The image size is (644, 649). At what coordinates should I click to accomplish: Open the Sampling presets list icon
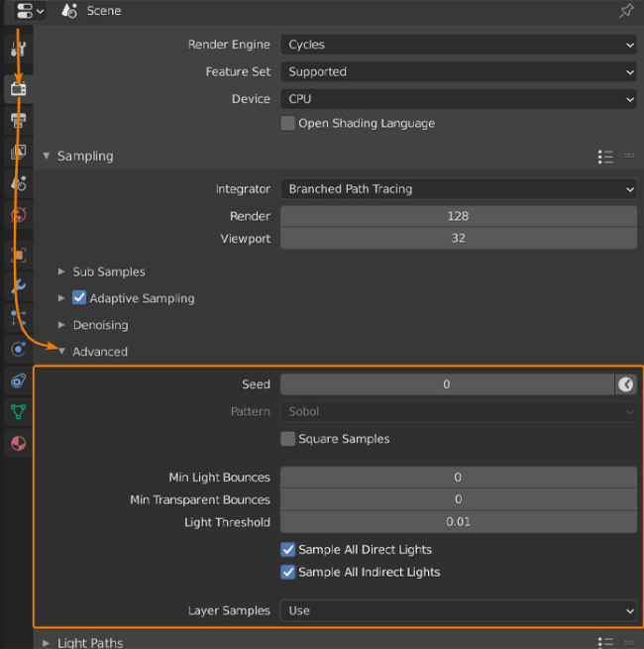[606, 157]
